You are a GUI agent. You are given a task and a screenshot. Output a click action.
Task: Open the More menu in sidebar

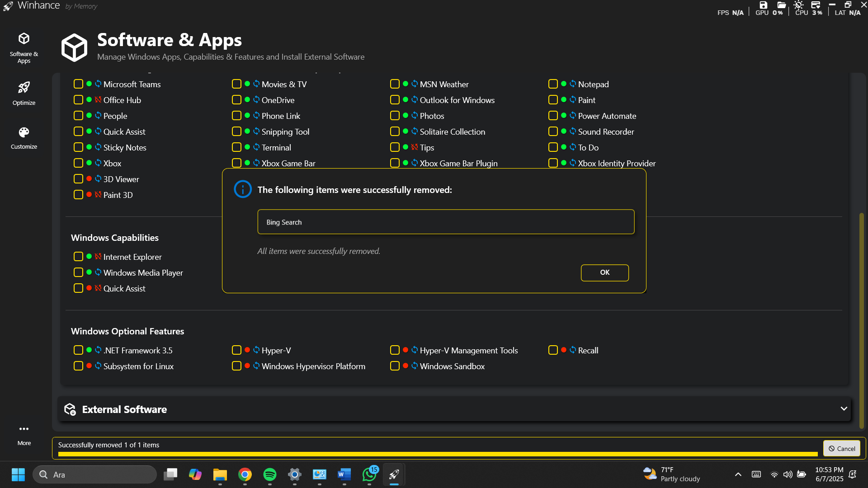(x=24, y=435)
